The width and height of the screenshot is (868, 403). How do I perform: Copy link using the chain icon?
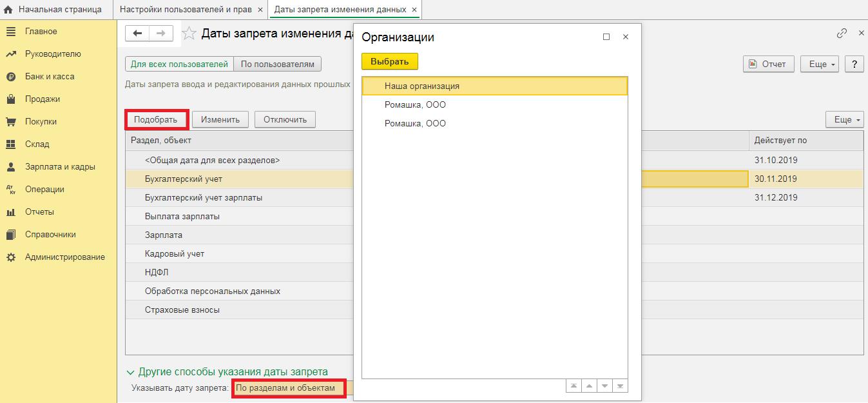click(842, 34)
